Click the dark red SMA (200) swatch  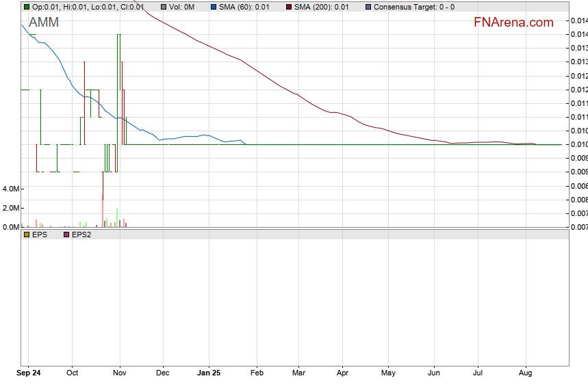pos(290,7)
